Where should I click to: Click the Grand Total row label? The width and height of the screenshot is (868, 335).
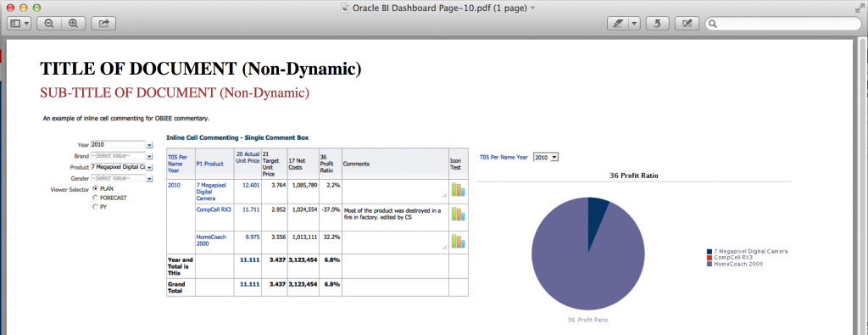pos(176,287)
